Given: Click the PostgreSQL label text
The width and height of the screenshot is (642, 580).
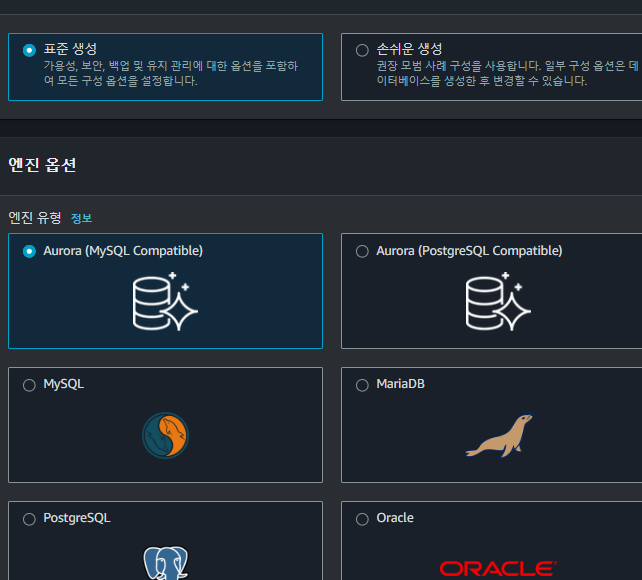Looking at the screenshot, I should tap(77, 518).
